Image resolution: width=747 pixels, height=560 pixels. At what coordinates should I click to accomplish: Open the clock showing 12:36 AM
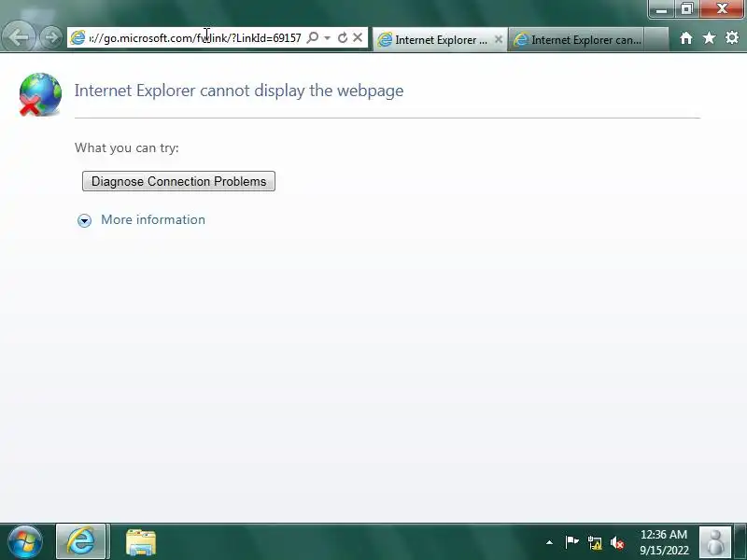click(664, 542)
